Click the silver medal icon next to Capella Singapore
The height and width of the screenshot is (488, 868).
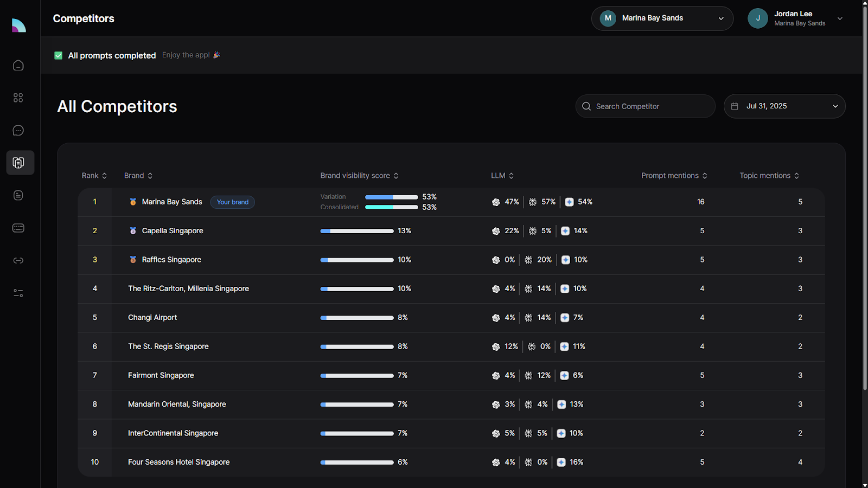(133, 230)
